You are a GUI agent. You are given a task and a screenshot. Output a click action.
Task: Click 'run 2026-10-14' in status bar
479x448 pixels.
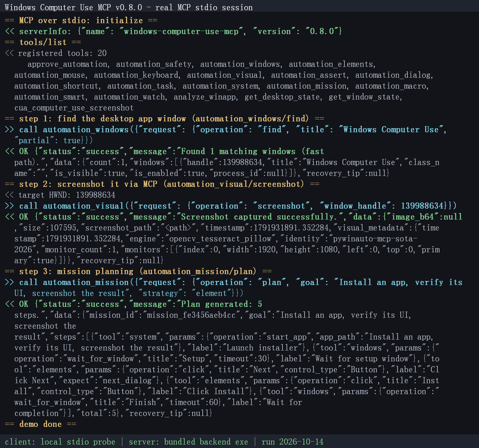(292, 442)
